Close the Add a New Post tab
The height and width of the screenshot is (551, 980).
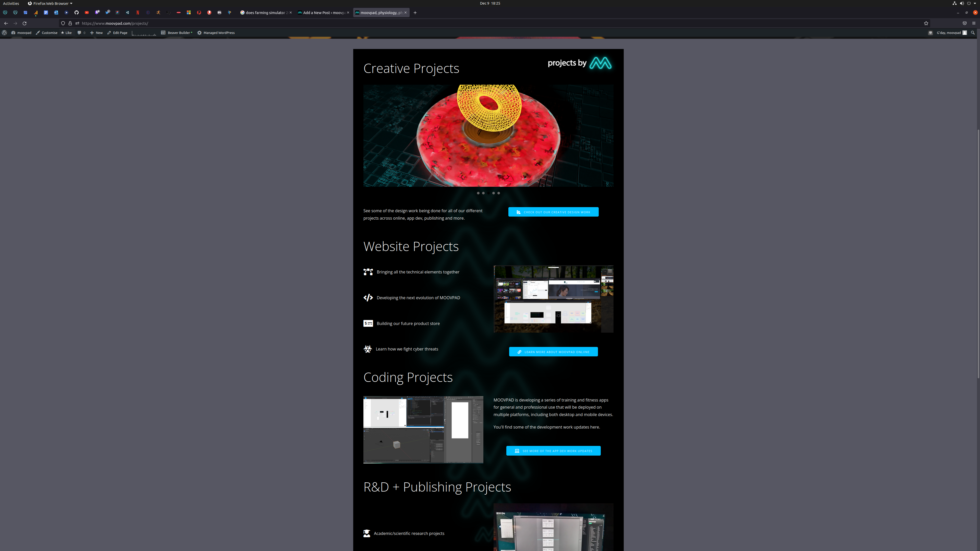pyautogui.click(x=348, y=12)
